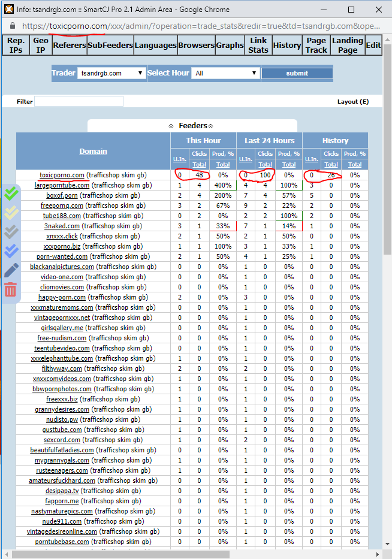Image resolution: width=392 pixels, height=559 pixels.
Task: Open largeporntube.com domain link
Action: pyautogui.click(x=62, y=185)
